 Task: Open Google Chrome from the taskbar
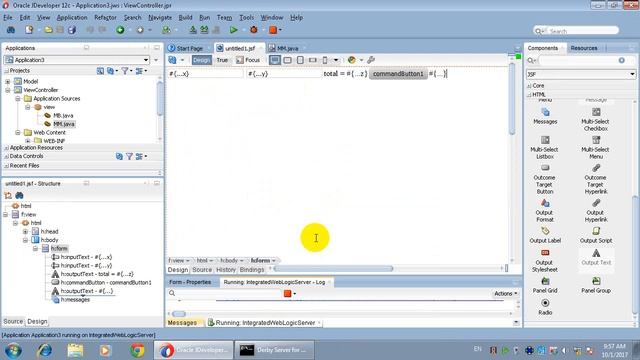(137, 350)
